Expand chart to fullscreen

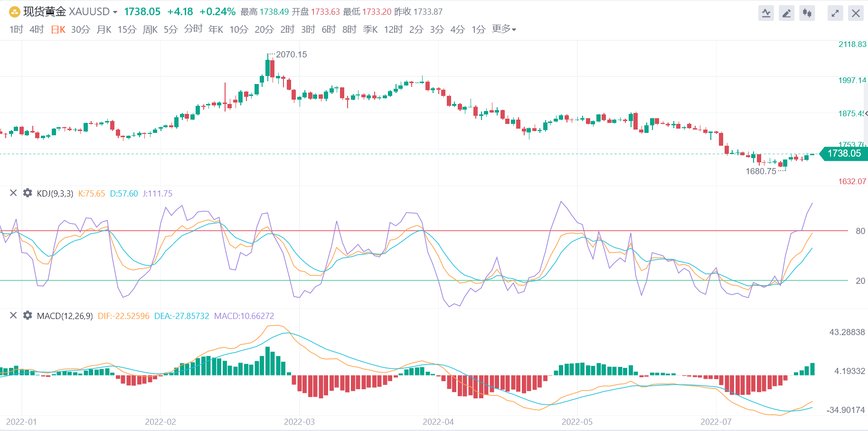[x=835, y=13]
